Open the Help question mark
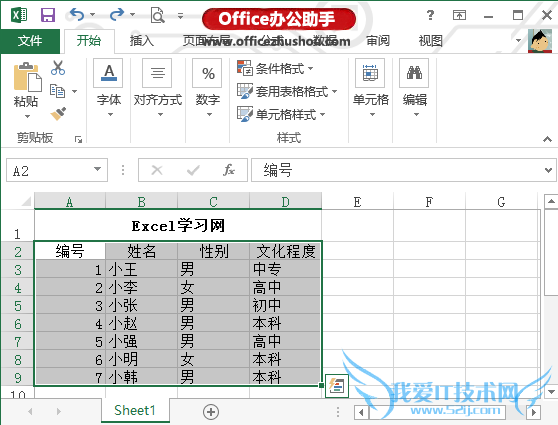 (x=430, y=15)
